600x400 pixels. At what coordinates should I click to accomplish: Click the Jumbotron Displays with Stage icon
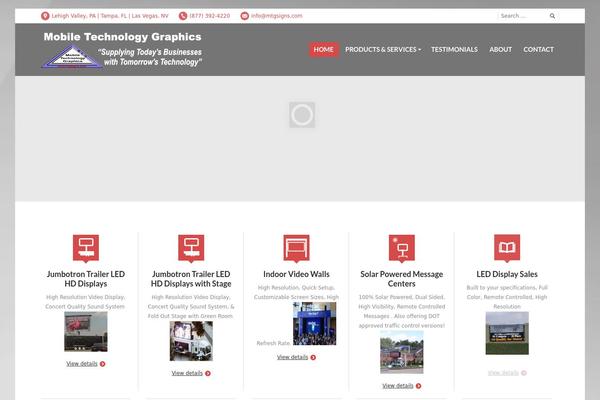pos(191,248)
